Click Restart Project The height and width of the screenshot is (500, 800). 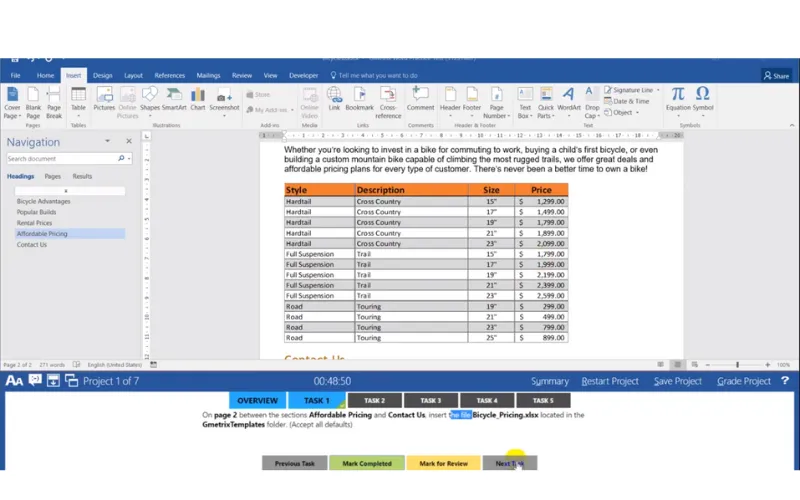[x=610, y=381]
